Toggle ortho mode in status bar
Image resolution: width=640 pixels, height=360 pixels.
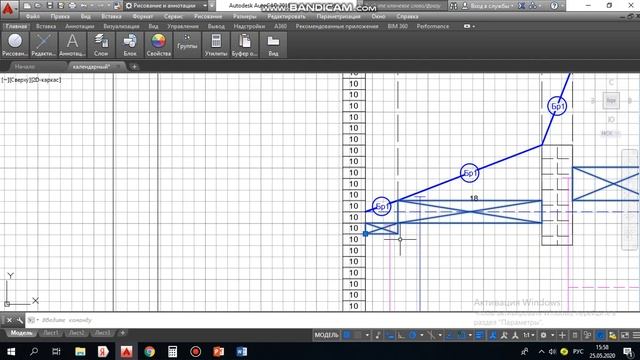point(401,335)
